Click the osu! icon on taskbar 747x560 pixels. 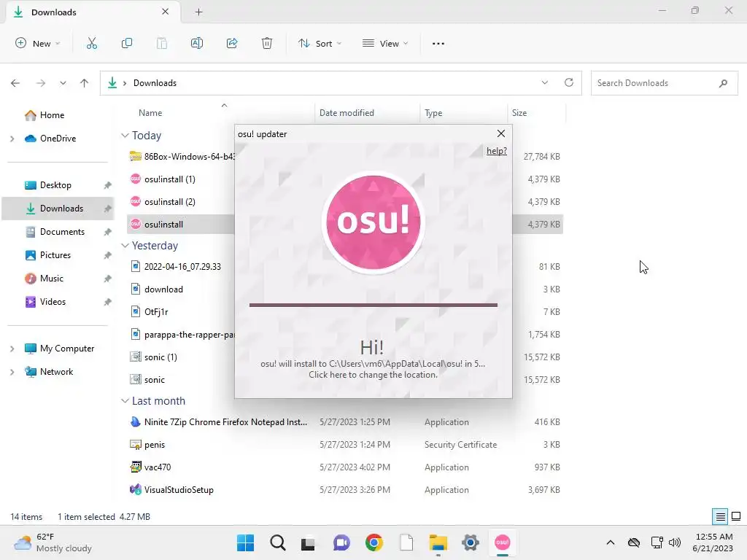click(x=502, y=542)
